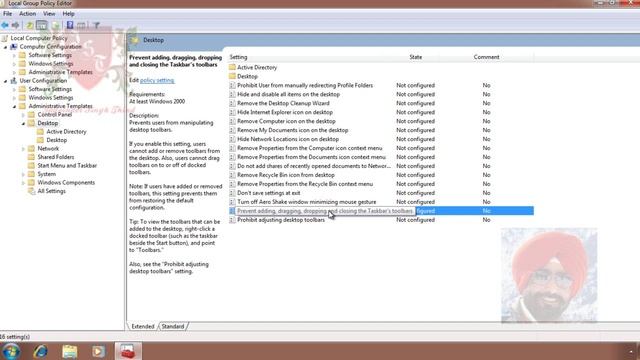Expand Administrative Templates under Computer Configuration
Viewport: 640px width, 360px height.
click(14, 73)
